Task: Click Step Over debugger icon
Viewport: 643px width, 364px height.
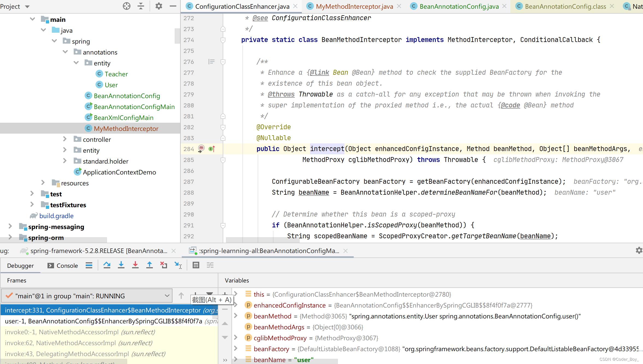Action: point(107,265)
